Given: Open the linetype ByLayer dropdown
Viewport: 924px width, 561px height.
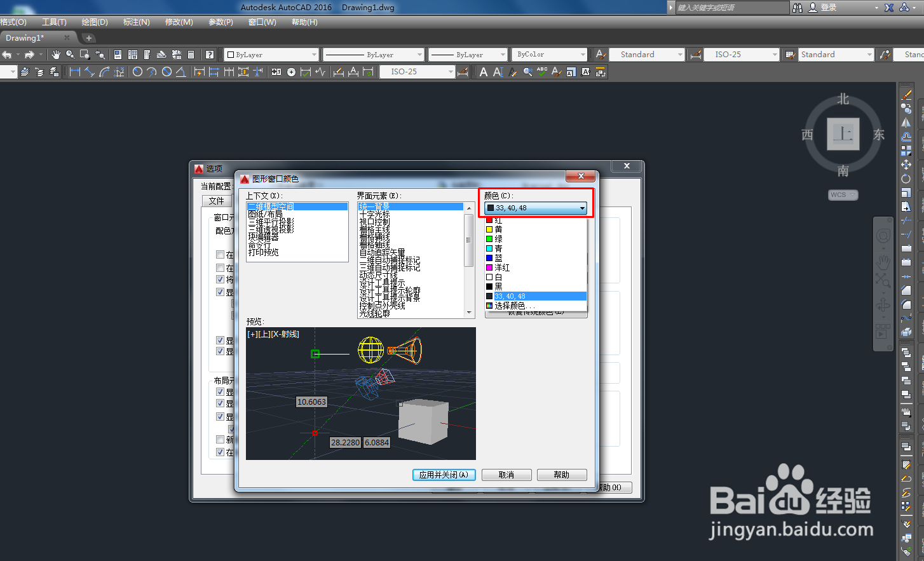Looking at the screenshot, I should [x=373, y=55].
